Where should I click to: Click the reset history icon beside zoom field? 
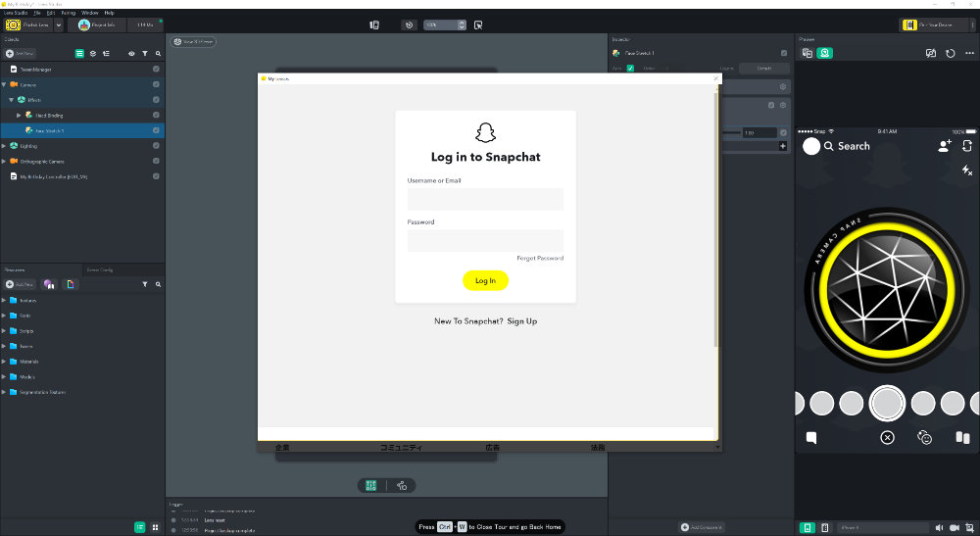click(x=410, y=25)
